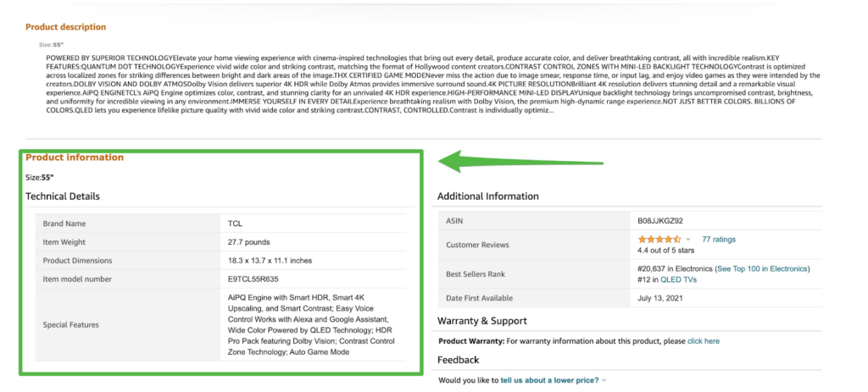
Task: Click the Product description heading
Action: 65,26
